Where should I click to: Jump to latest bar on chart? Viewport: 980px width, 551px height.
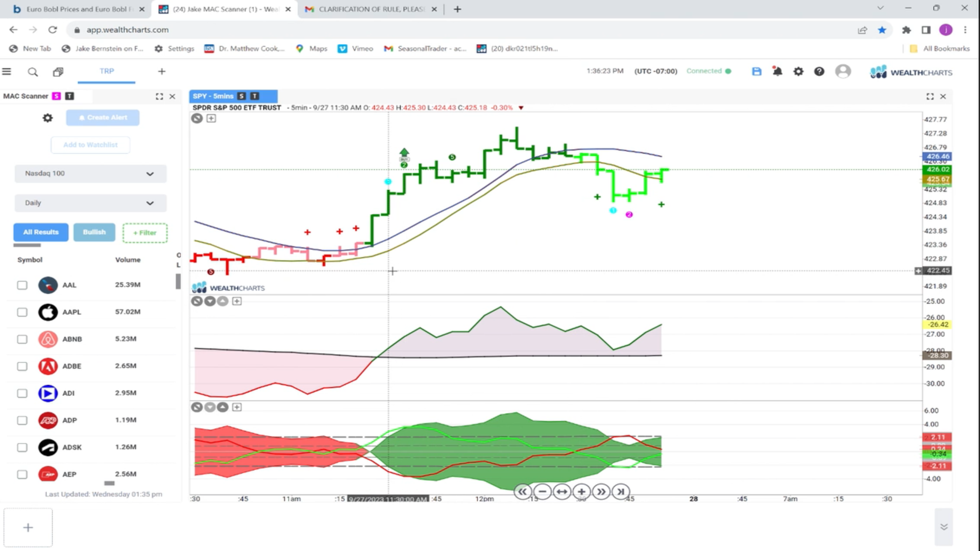point(621,492)
